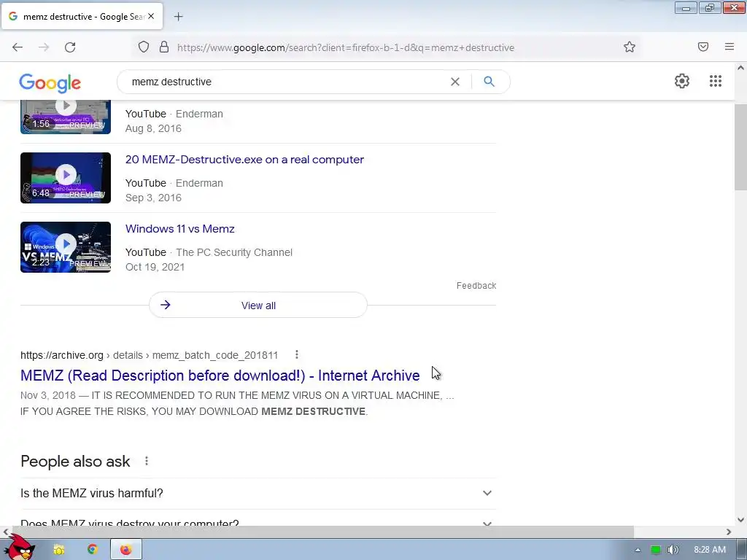Open MEMZ Internet Archive result
This screenshot has width=747, height=560.
point(220,376)
